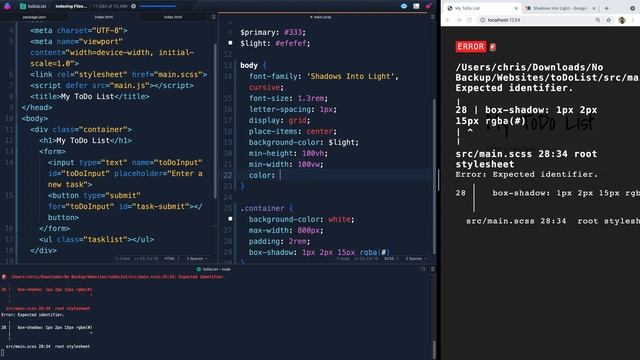Select the Shadows Into Light Google tab
The image size is (640, 360).
[559, 8]
